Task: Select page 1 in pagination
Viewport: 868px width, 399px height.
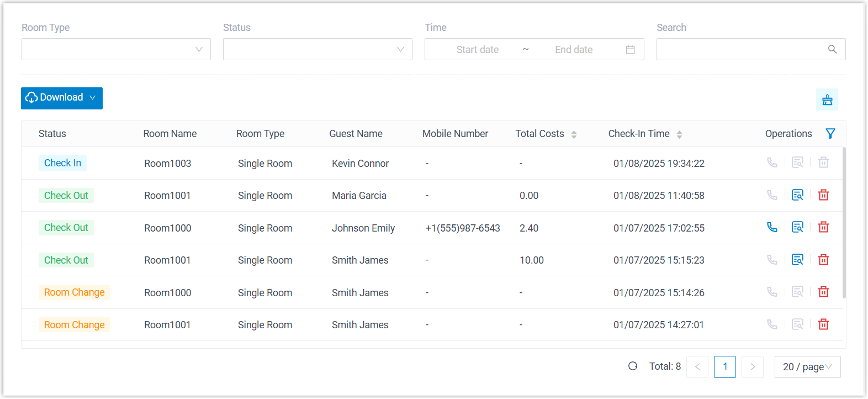Action: tap(724, 367)
